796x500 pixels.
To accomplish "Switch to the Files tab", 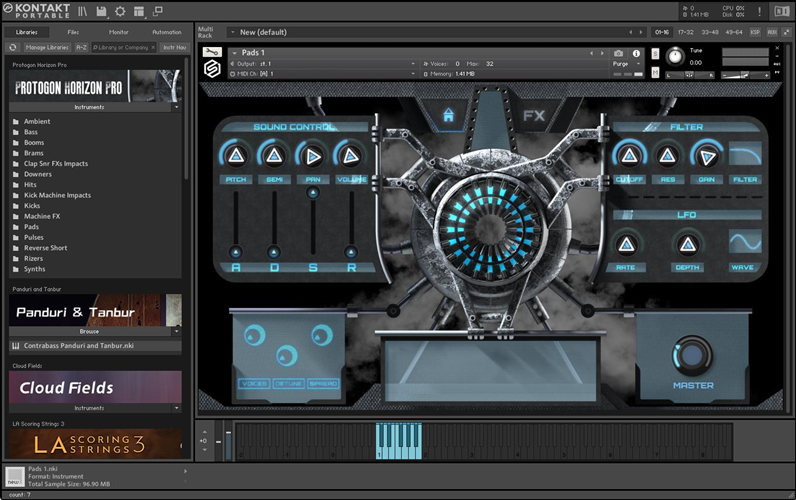I will [x=73, y=32].
